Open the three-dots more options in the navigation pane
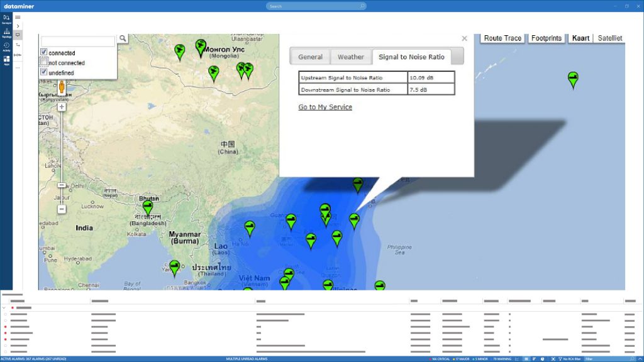Viewport: 644px width, 362px height. 18,68
